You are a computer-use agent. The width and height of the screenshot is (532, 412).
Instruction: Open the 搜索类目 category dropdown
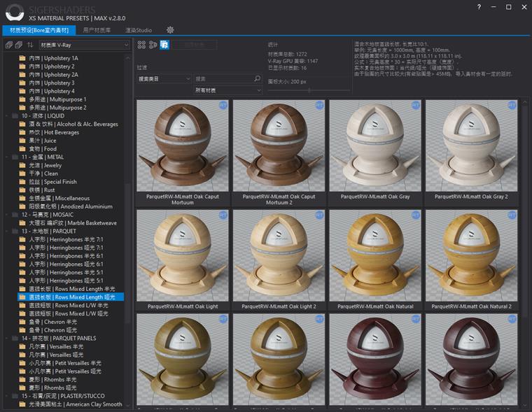[164, 78]
